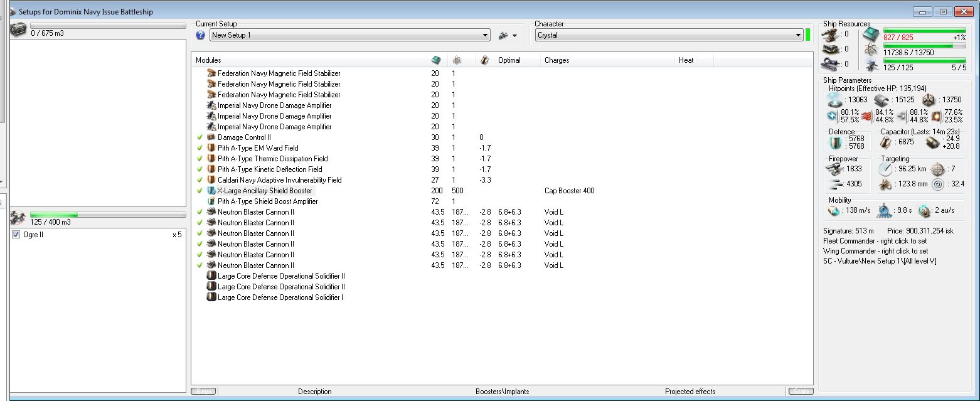Switch to the Description tab
Image resolution: width=980 pixels, height=401 pixels.
pyautogui.click(x=315, y=392)
